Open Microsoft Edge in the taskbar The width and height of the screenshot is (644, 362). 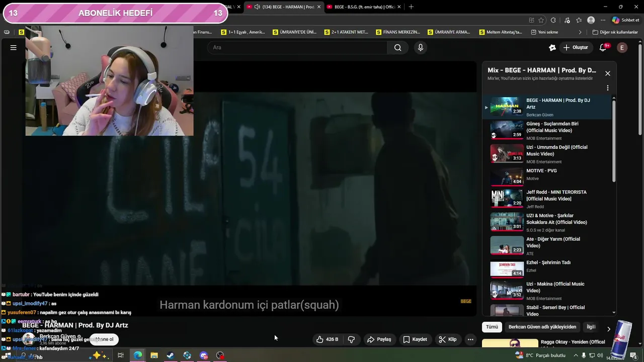pyautogui.click(x=137, y=355)
